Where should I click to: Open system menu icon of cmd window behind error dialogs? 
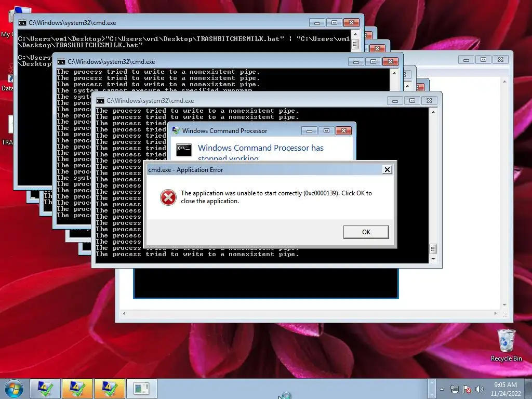pos(100,101)
